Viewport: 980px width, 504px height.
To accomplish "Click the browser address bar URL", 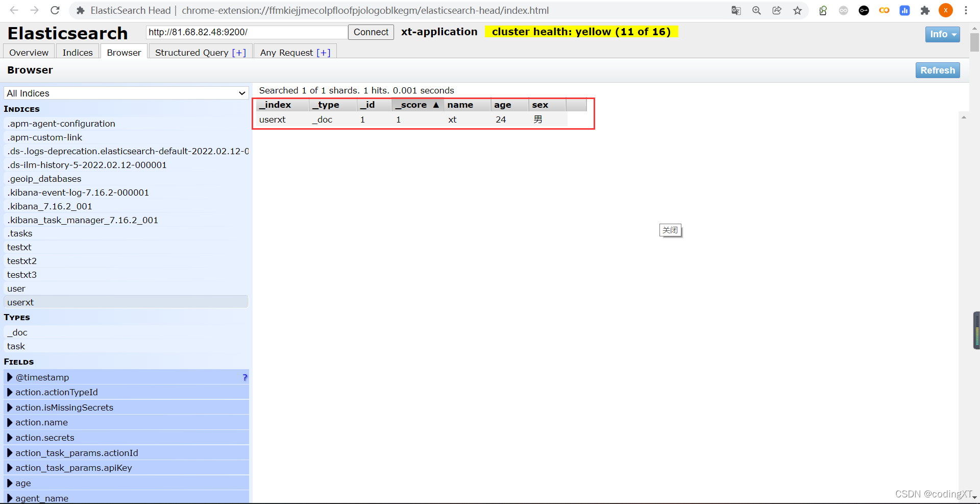I will 365,10.
